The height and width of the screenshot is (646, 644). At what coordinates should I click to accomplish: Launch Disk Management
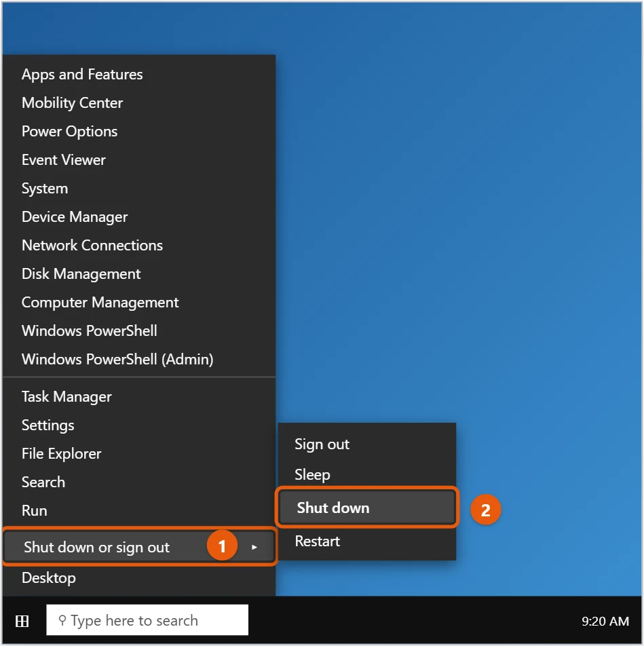139,274
